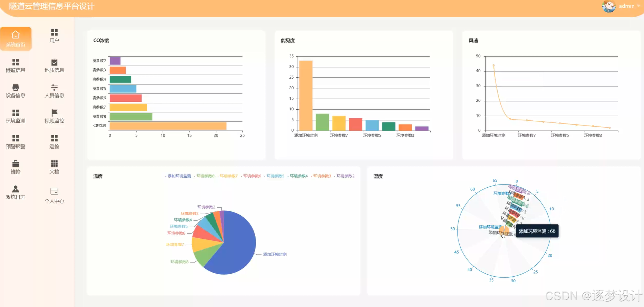Open the 人员信息 sliders icon
This screenshot has height=307, width=644.
pyautogui.click(x=54, y=87)
